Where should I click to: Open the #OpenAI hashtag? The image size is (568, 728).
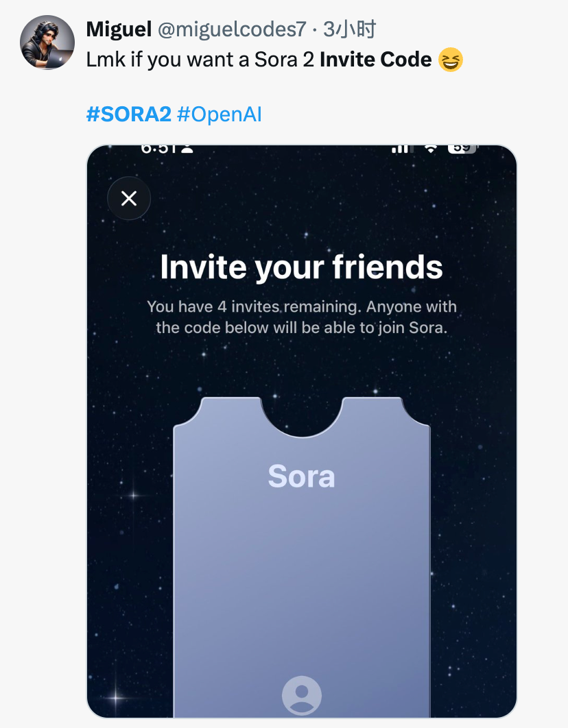220,114
